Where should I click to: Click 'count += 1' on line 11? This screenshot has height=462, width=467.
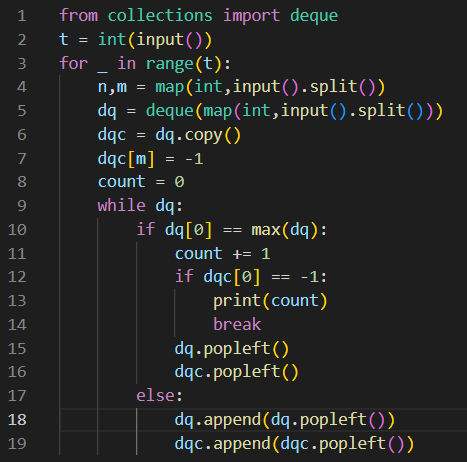(222, 254)
